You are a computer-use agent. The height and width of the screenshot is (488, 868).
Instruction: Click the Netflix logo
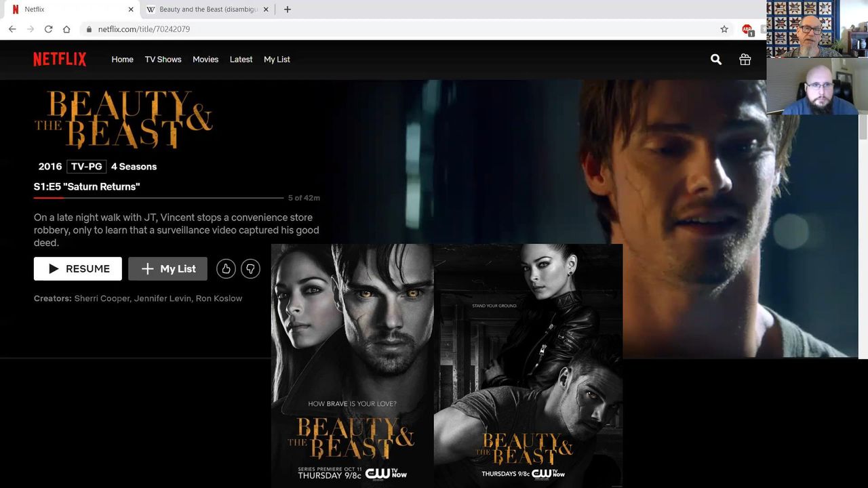tap(60, 60)
